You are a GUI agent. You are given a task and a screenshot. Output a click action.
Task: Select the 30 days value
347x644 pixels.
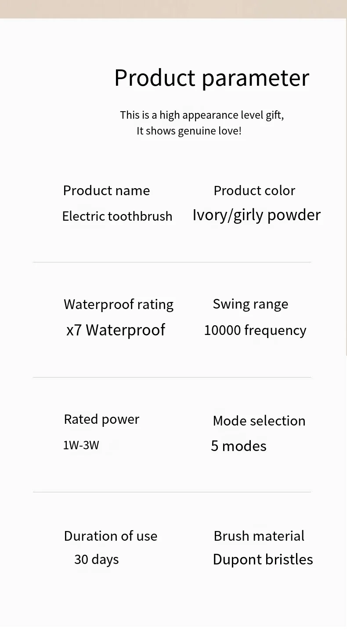click(96, 560)
